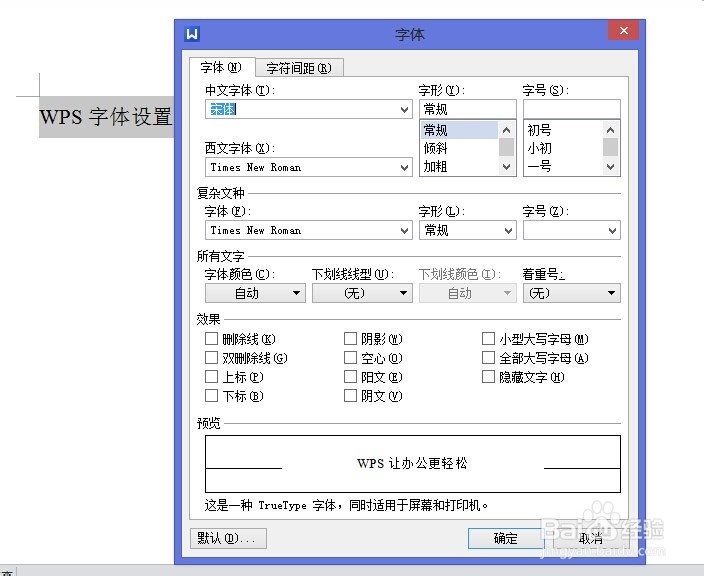Click up arrow of 字形 list scrollbar
This screenshot has width=704, height=576.
506,130
